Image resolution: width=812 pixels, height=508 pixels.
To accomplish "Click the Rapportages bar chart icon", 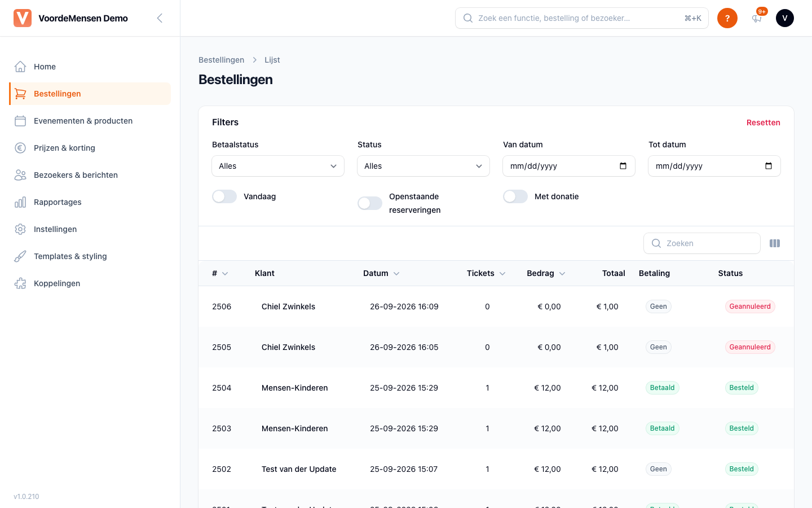I will (x=20, y=202).
